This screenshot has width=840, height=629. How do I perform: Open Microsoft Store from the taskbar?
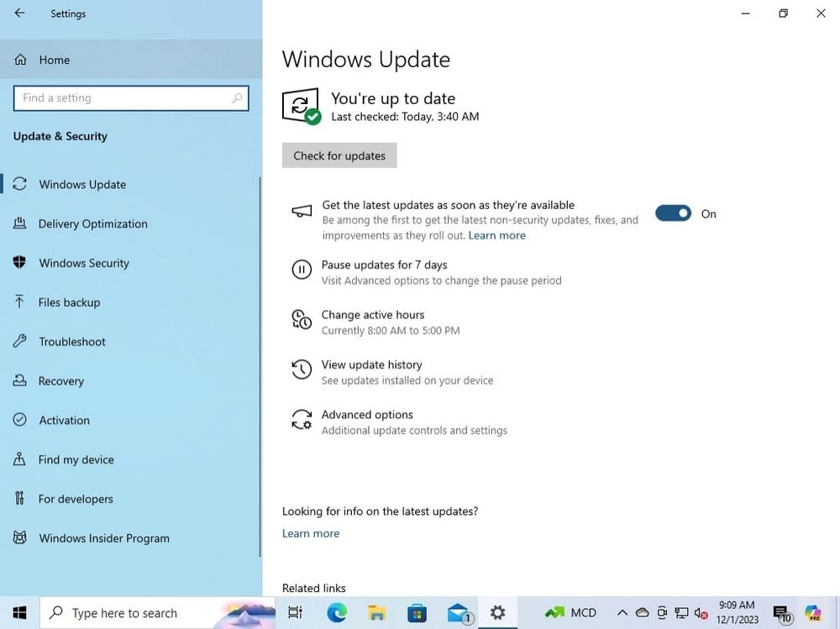point(417,612)
